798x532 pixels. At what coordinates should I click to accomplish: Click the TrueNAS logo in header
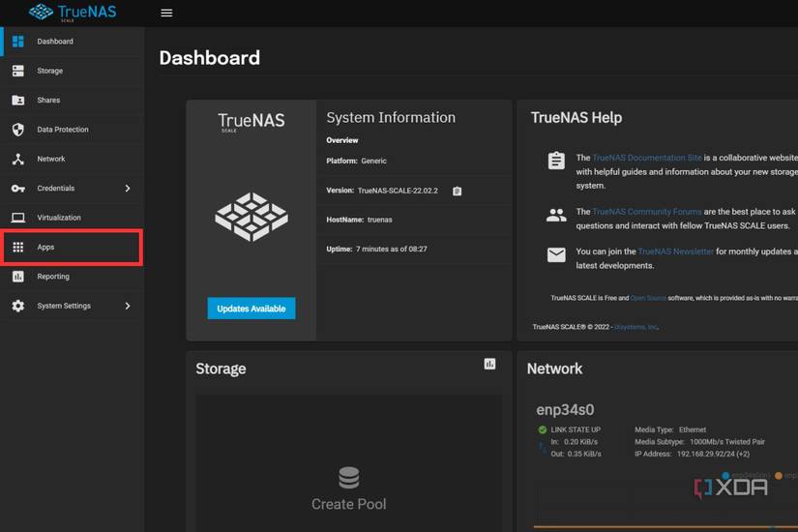[x=73, y=13]
